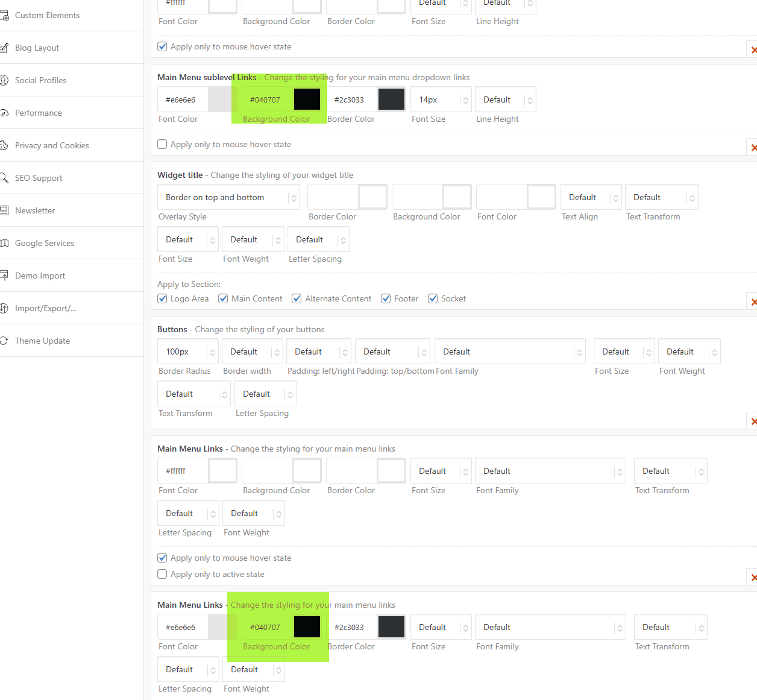The width and height of the screenshot is (757, 700).
Task: Uncheck the Logo Area section checkbox
Action: pos(162,298)
